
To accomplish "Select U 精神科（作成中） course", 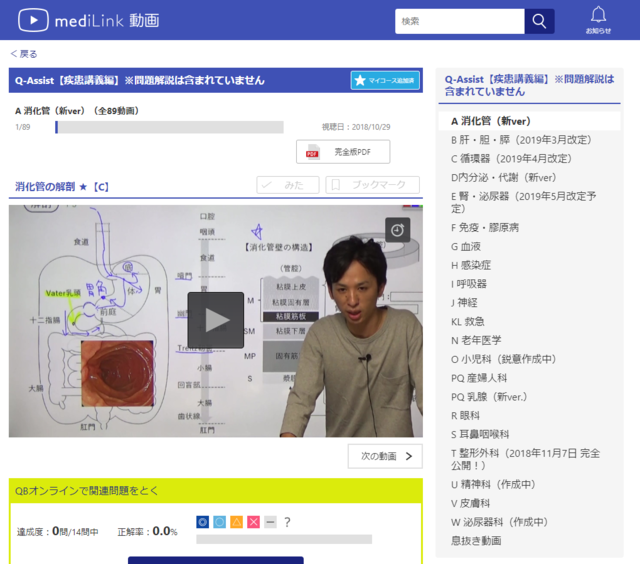I will pos(493,484).
